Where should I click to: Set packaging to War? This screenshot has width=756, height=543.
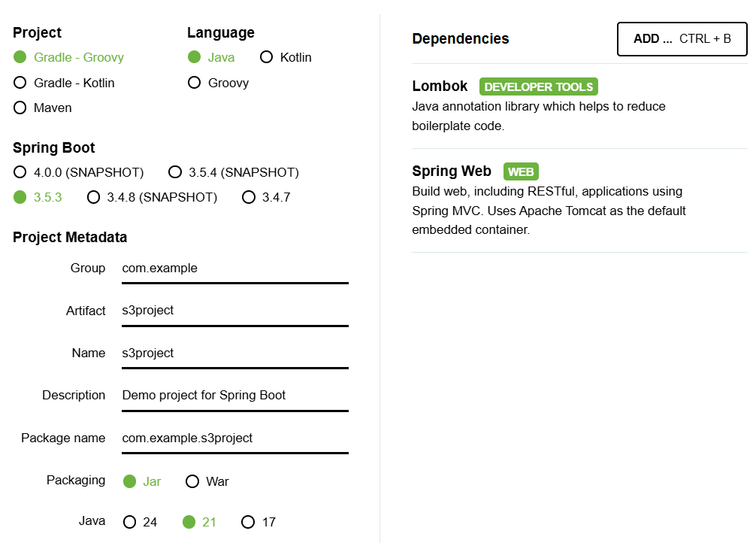[x=193, y=481]
